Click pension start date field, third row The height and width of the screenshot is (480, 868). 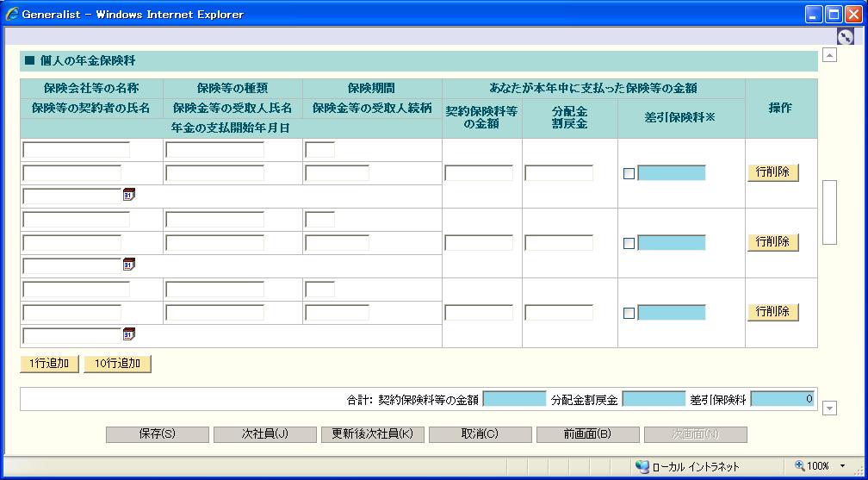click(x=72, y=336)
